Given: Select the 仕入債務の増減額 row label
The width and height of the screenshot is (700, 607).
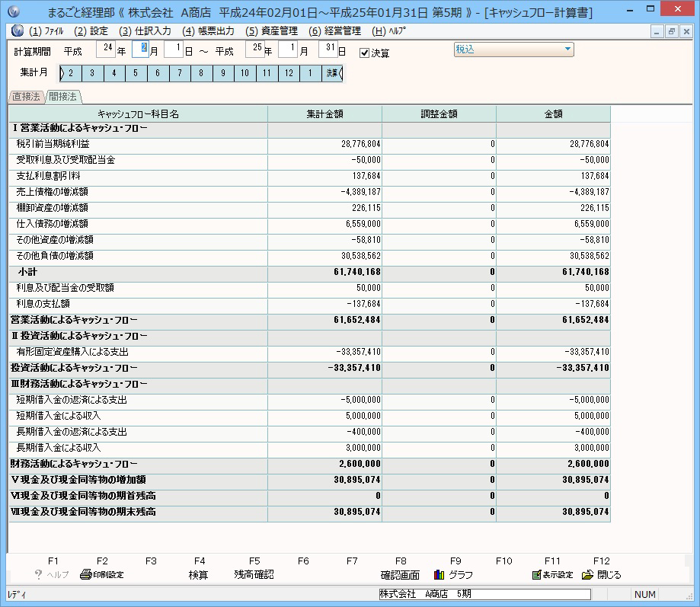Looking at the screenshot, I should (53, 224).
